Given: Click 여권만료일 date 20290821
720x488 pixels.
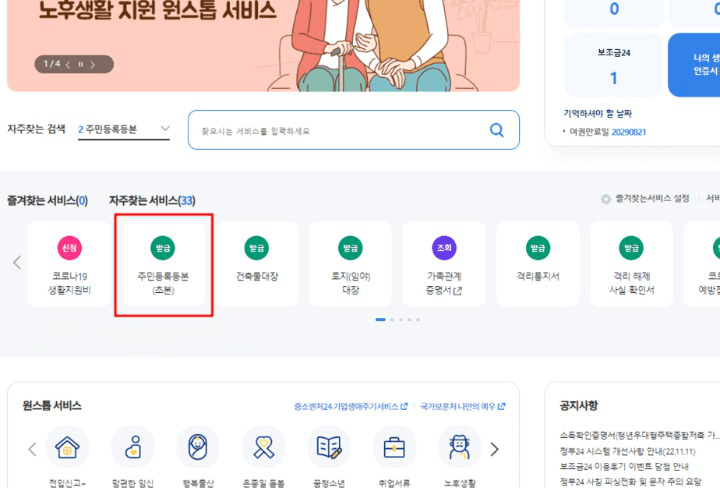Looking at the screenshot, I should tap(629, 132).
